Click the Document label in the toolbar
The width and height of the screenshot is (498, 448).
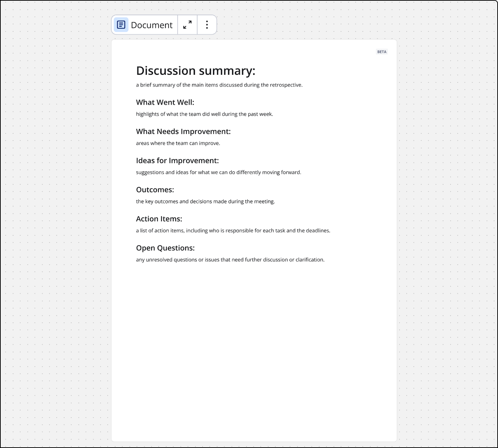[152, 25]
